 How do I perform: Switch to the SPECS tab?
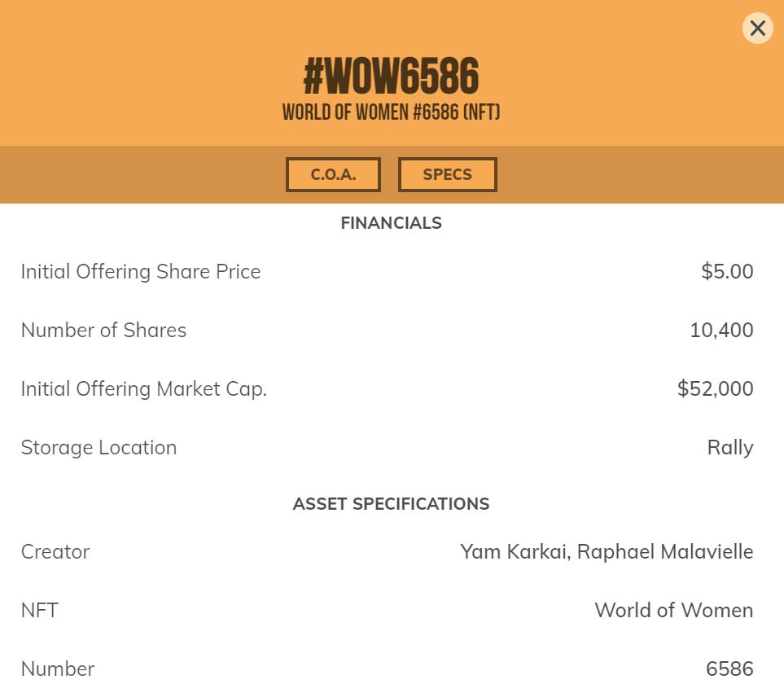(447, 174)
